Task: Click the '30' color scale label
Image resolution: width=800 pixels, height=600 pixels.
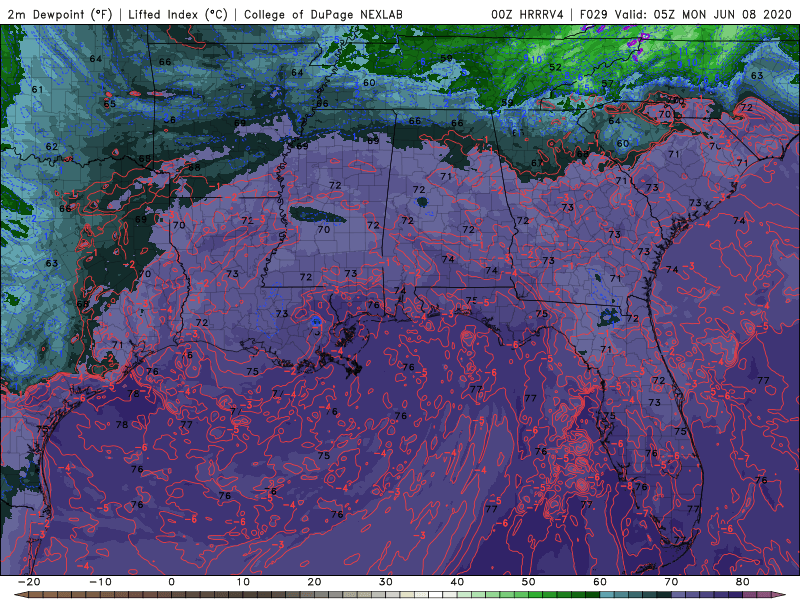Action: [x=386, y=582]
